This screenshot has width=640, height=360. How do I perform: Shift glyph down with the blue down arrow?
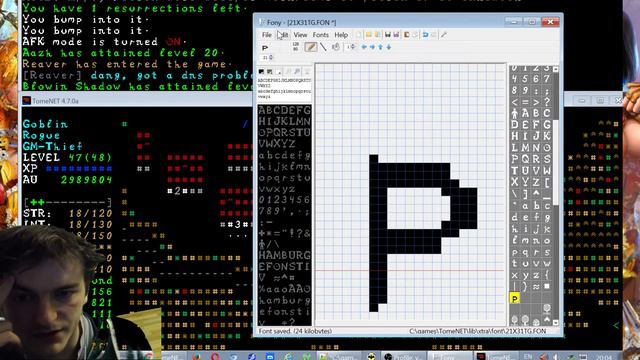[389, 47]
